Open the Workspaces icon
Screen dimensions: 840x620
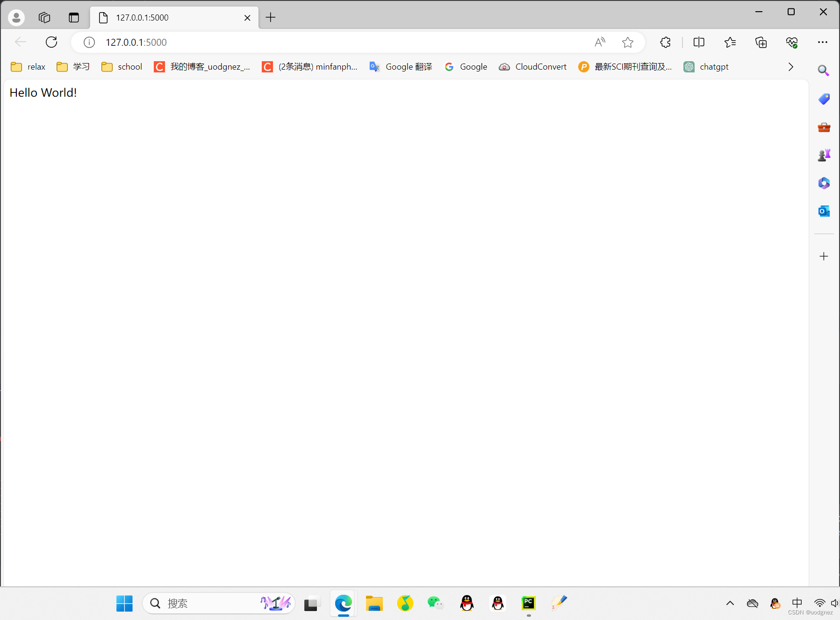44,17
